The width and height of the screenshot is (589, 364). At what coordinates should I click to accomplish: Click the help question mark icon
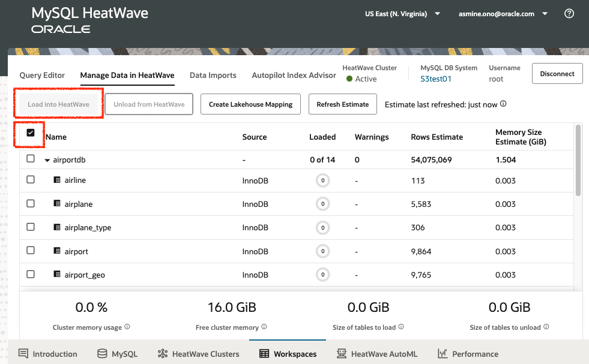(x=569, y=14)
